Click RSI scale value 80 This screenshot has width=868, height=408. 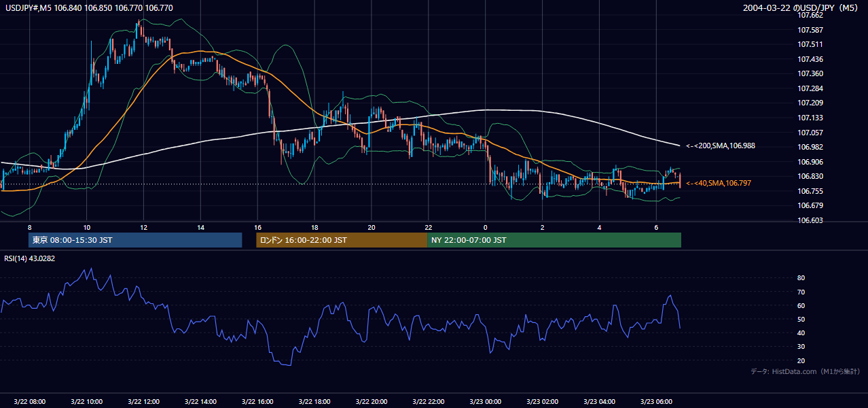(801, 278)
